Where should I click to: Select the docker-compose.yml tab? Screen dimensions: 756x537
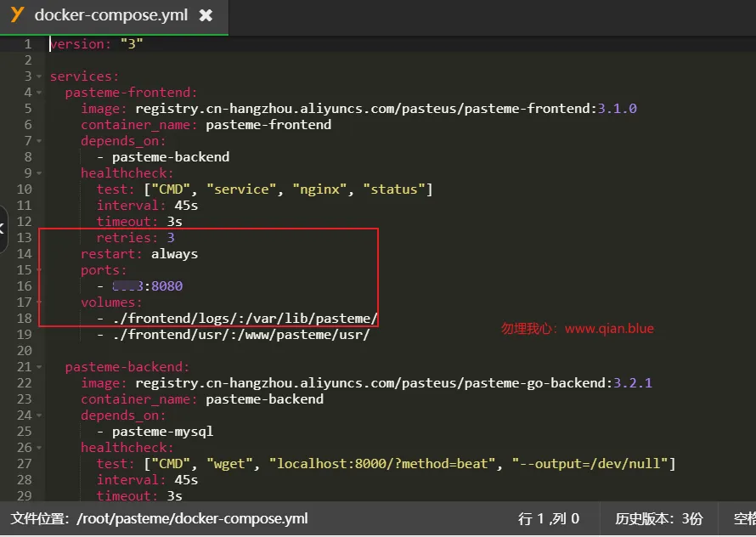[114, 16]
